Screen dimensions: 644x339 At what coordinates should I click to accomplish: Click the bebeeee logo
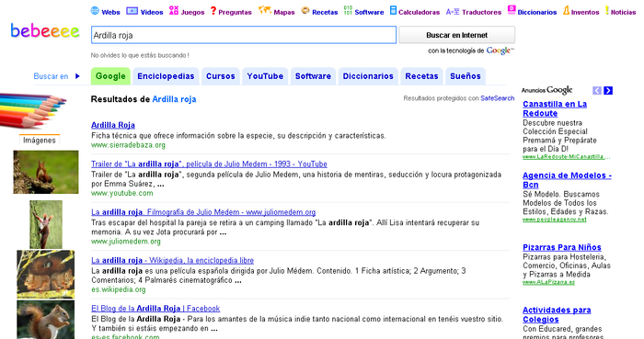[45, 30]
